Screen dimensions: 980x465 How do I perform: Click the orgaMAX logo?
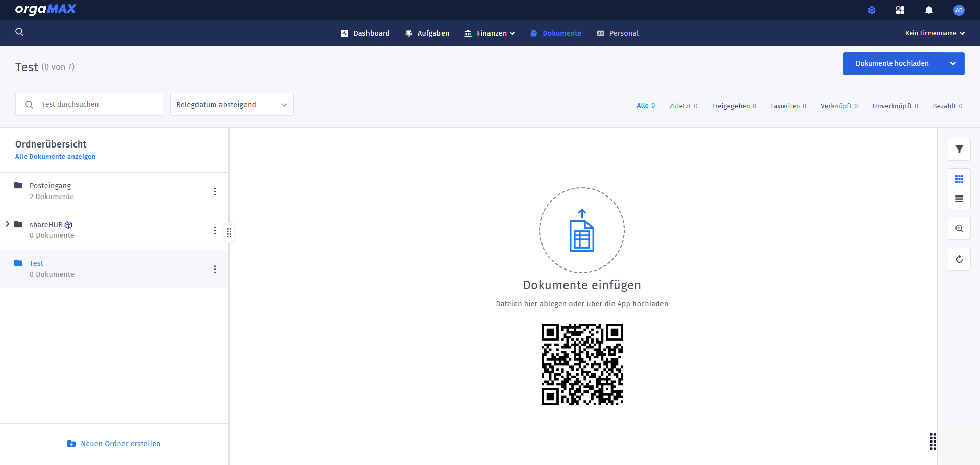45,9
